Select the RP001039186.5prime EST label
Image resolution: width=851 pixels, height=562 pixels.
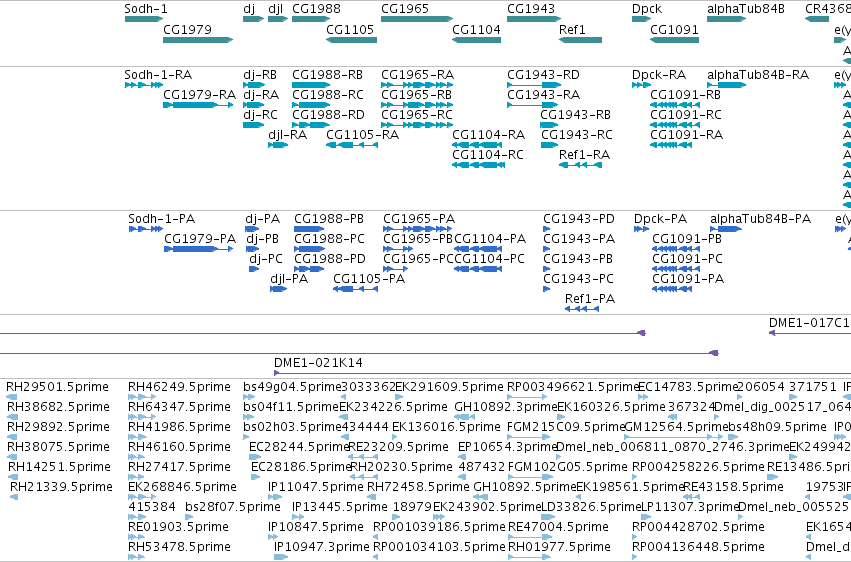pos(439,527)
